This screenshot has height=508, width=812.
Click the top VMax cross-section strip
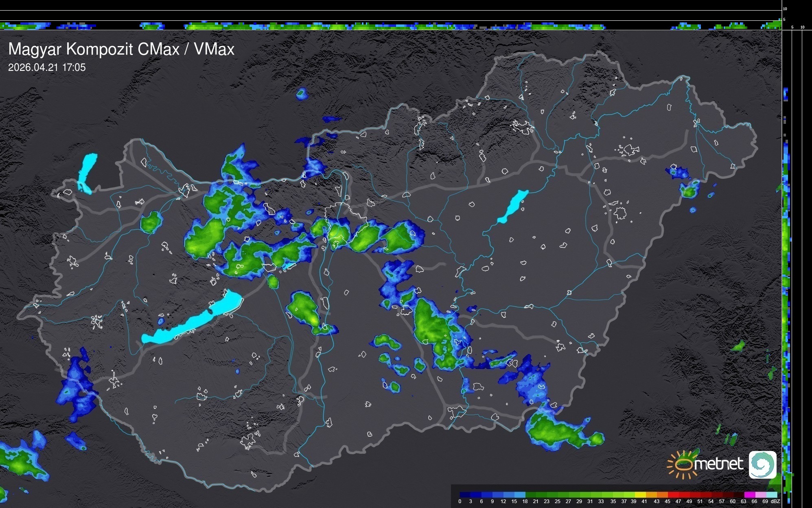[x=391, y=26]
